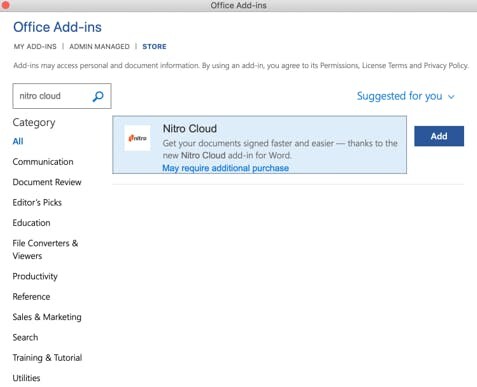Switch to the ADMIN MANAGED tab
The image size is (477, 387).
point(99,46)
